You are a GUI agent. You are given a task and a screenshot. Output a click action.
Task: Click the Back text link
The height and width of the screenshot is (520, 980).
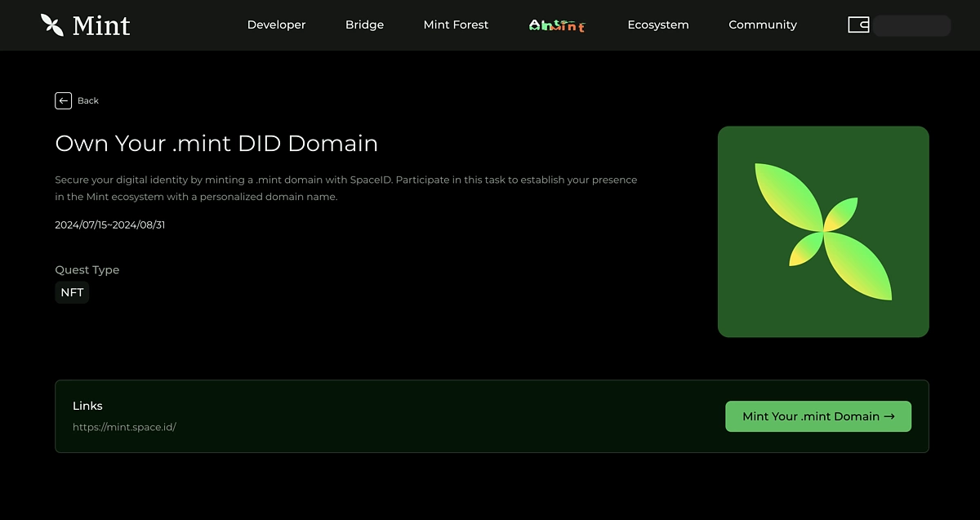click(88, 100)
